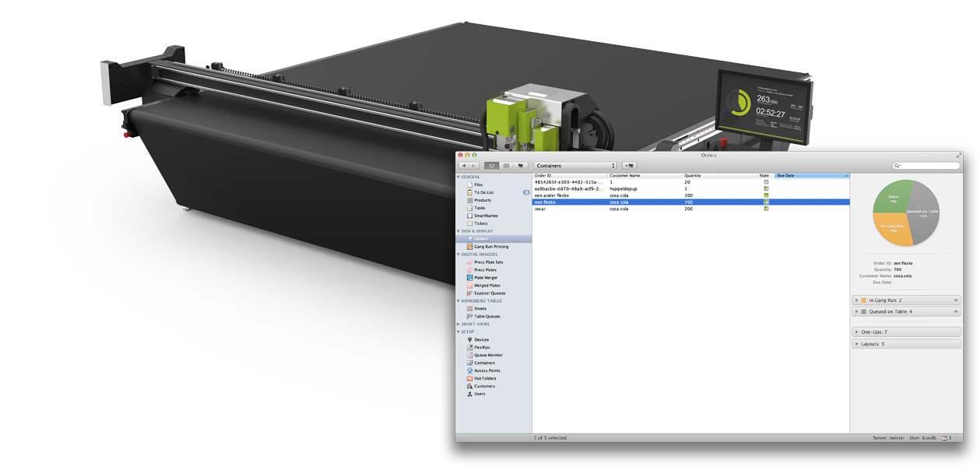The width and height of the screenshot is (980, 467).
Task: Select the Plate Merger sidebar icon
Action: coord(469,278)
